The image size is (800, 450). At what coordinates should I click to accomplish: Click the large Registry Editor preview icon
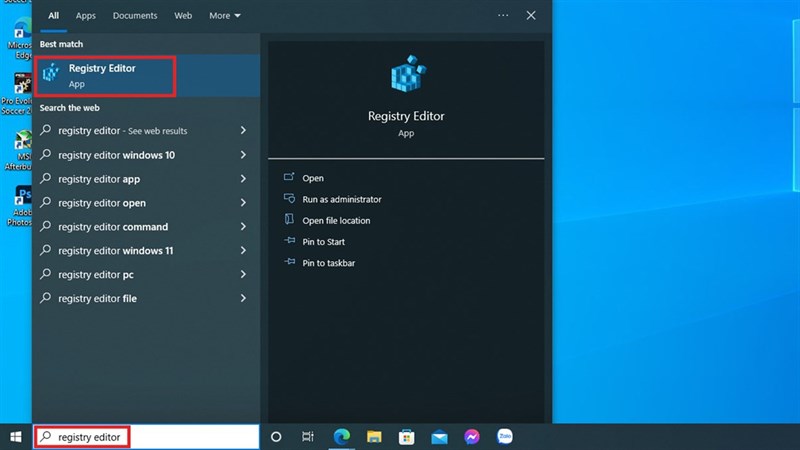click(x=408, y=74)
